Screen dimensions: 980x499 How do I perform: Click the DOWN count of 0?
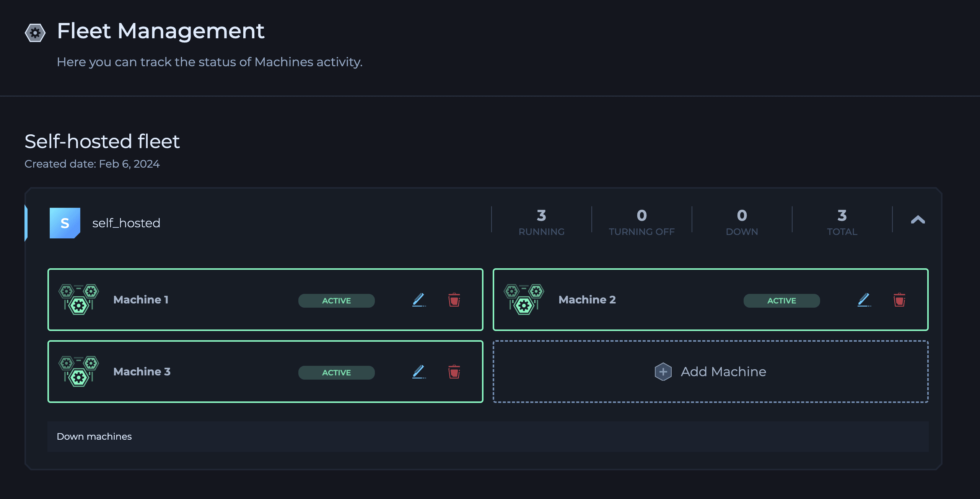tap(742, 216)
